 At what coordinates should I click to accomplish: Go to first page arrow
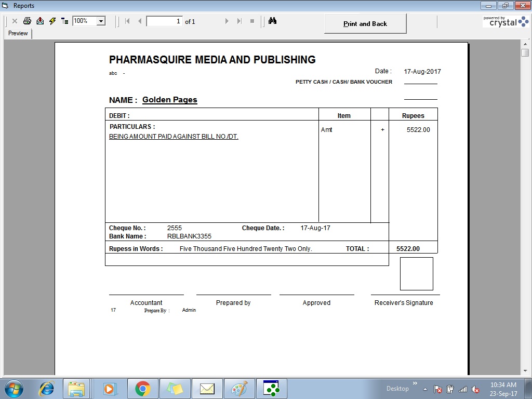127,21
